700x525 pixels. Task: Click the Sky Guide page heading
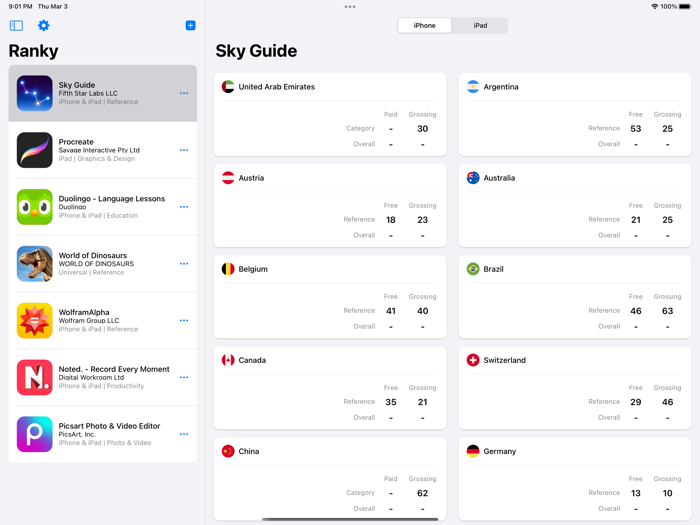[256, 51]
